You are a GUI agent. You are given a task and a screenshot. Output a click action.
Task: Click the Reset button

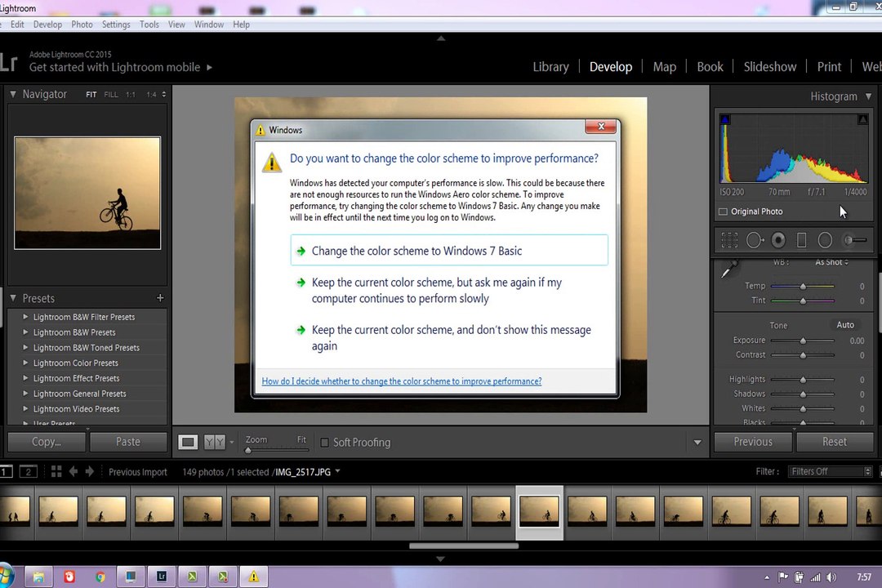834,442
